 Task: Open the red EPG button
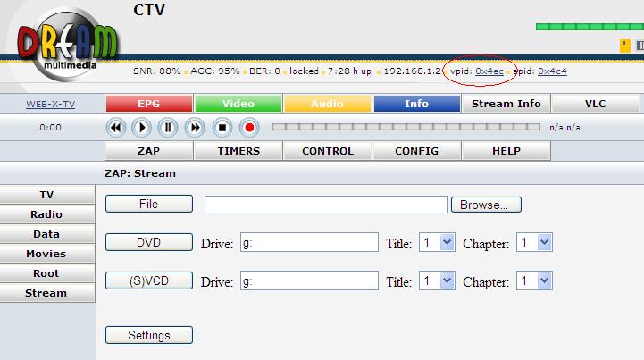click(x=149, y=104)
